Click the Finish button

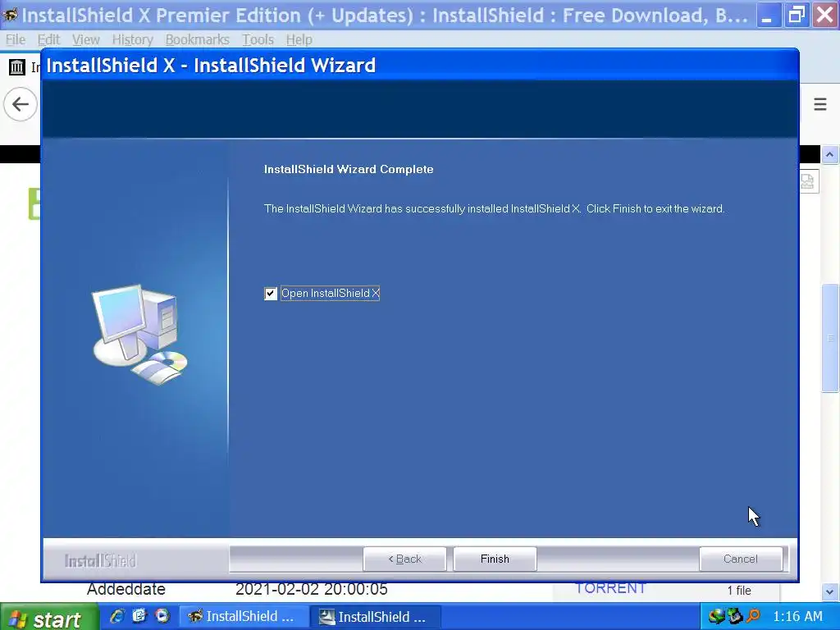(495, 559)
